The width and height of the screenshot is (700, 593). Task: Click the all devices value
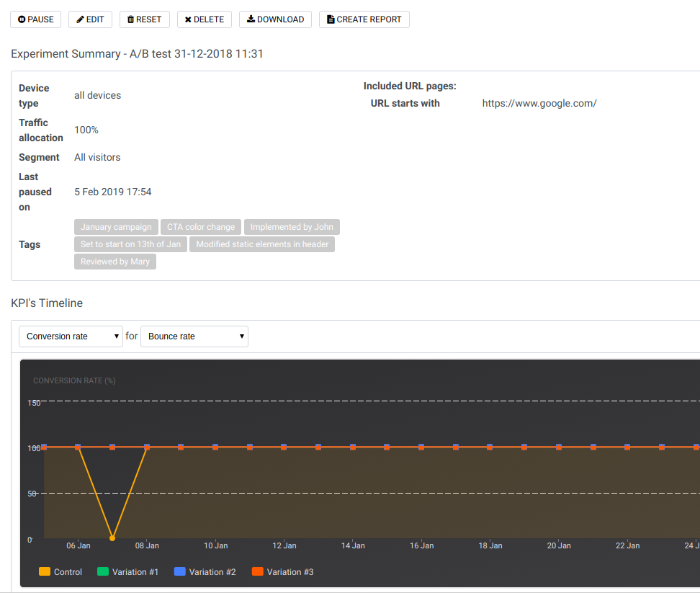[98, 96]
